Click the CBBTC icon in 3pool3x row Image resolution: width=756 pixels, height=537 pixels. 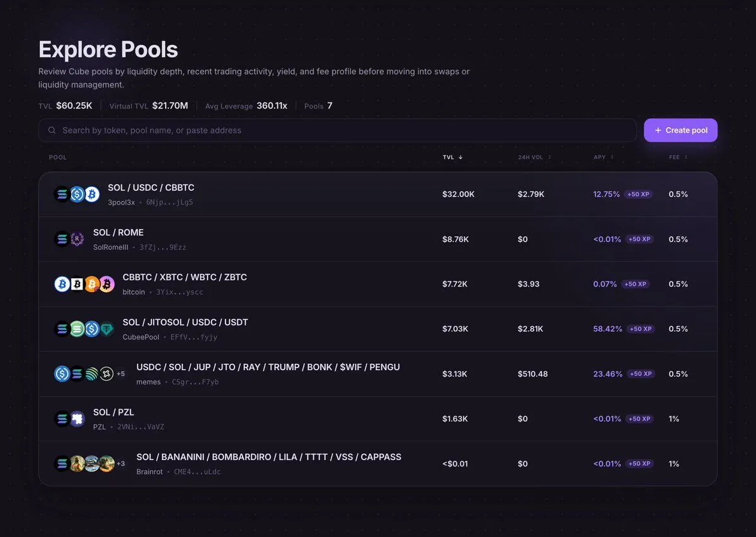coord(92,195)
